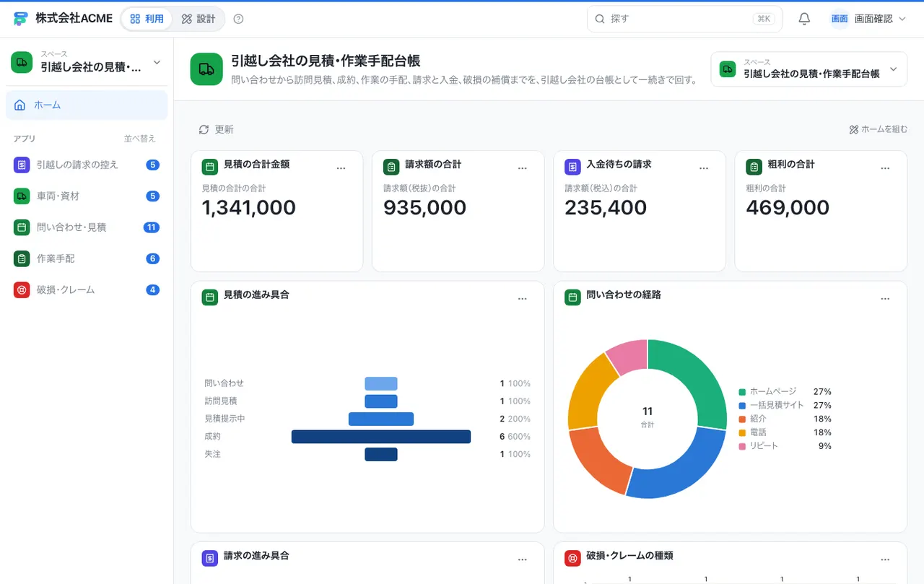Image resolution: width=924 pixels, height=584 pixels.
Task: Open the more menu on 請求の進み具合 card
Action: pos(523,559)
